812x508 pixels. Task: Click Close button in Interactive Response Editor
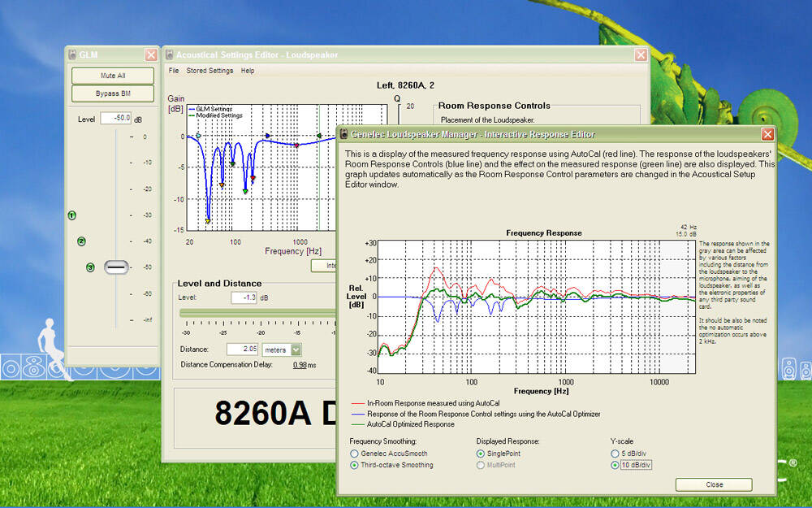tap(714, 484)
